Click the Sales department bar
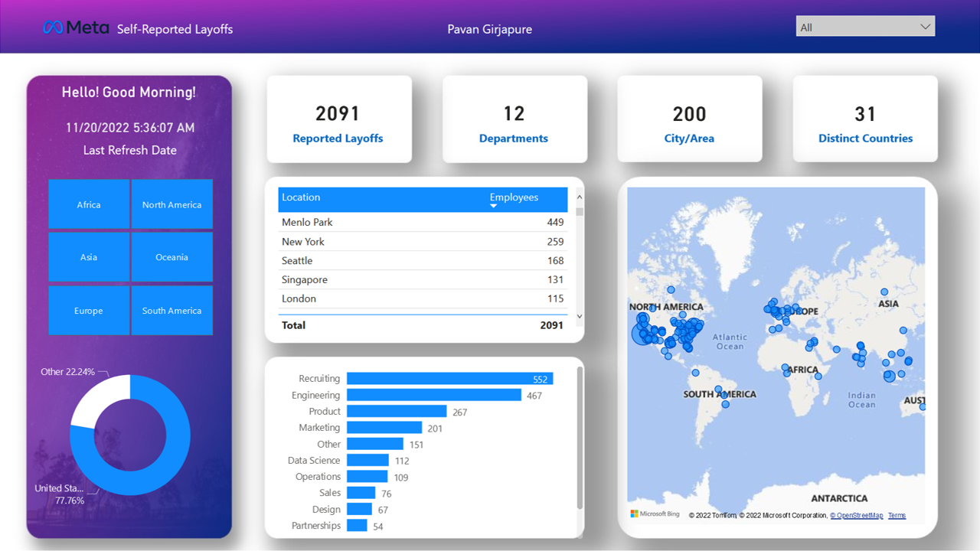Viewport: 980px width, 551px height. (361, 493)
